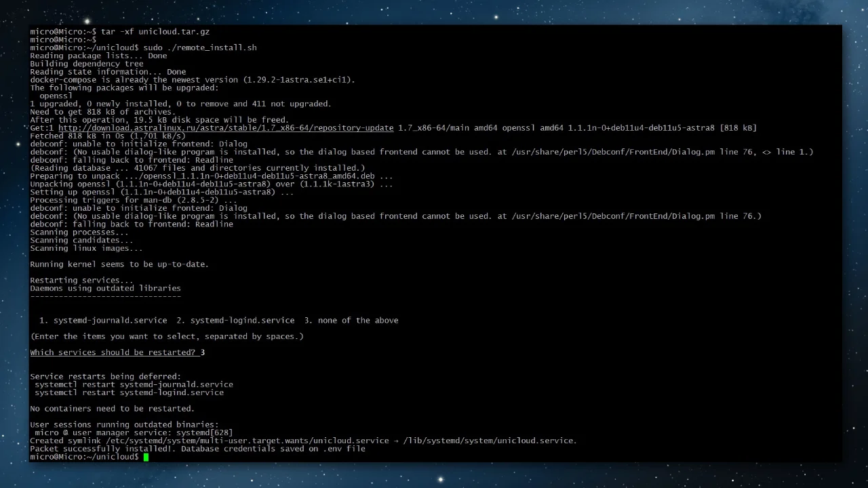Click 'systemctl restart systemd-journald.service' line
This screenshot has width=868, height=488.
pyautogui.click(x=134, y=384)
